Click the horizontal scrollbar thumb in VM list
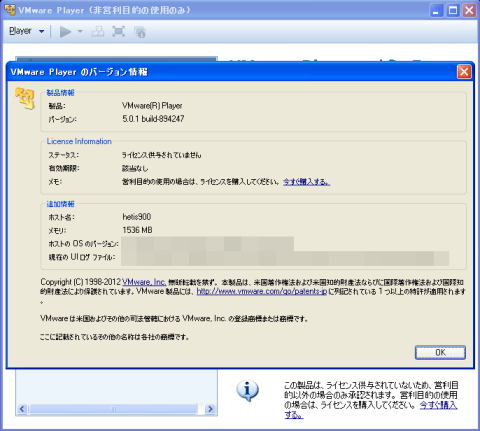 tap(113, 409)
